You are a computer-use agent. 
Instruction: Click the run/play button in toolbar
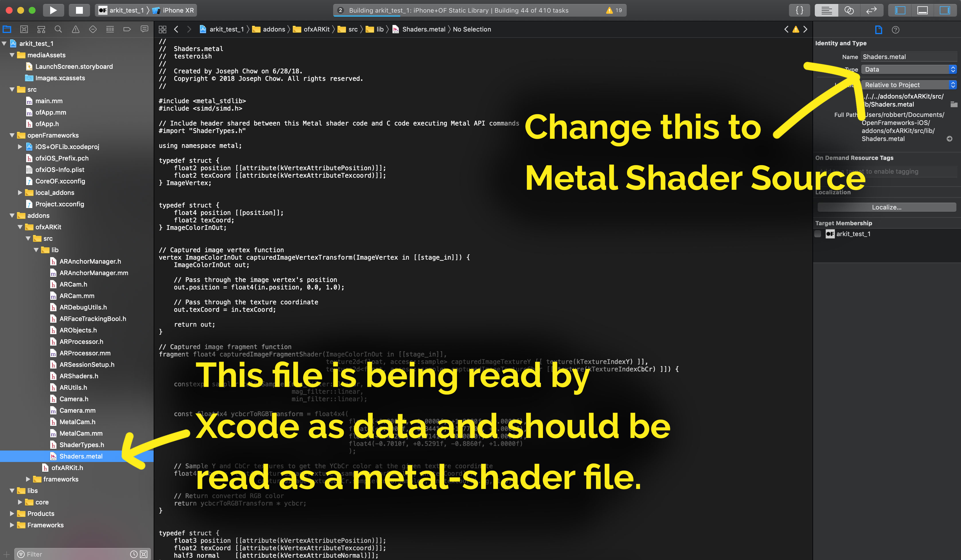click(x=53, y=10)
